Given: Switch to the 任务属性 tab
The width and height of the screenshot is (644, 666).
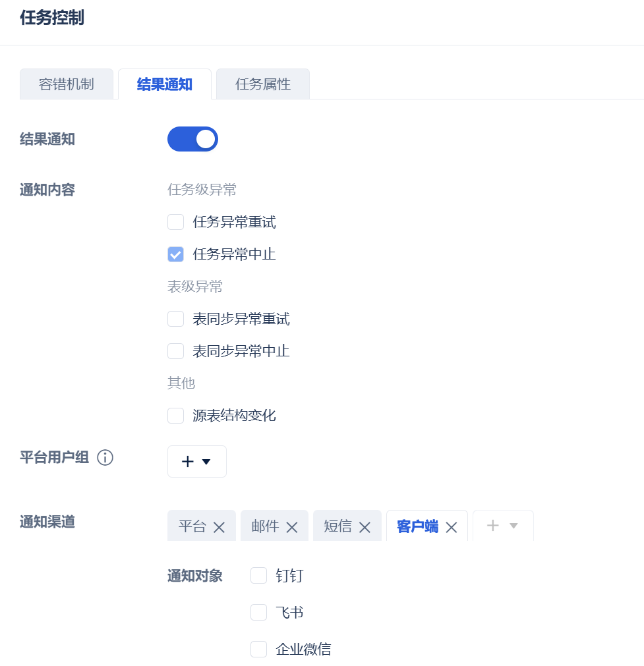Looking at the screenshot, I should pos(262,84).
